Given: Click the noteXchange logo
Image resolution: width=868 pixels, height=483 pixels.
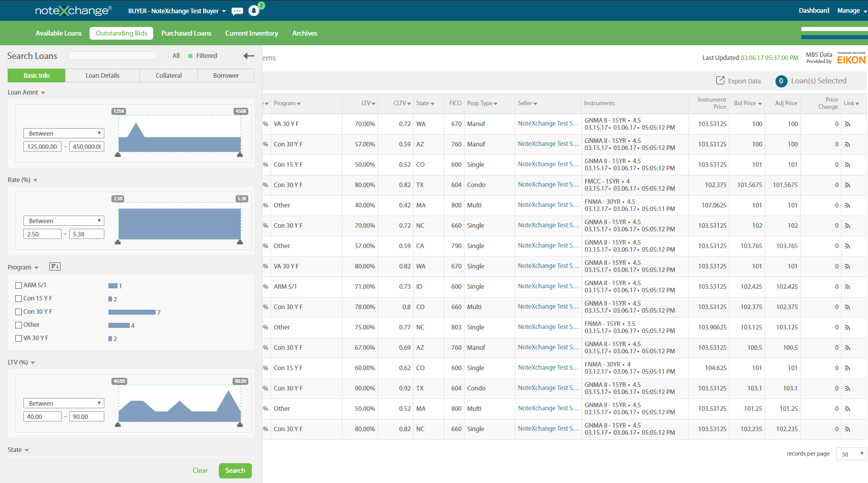Looking at the screenshot, I should [74, 10].
